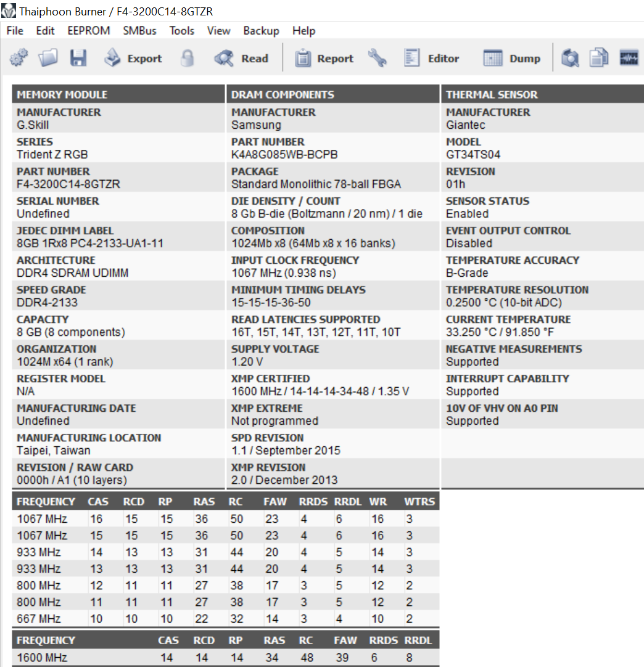Click the Taipei, Taiwan location value

[x=53, y=451]
